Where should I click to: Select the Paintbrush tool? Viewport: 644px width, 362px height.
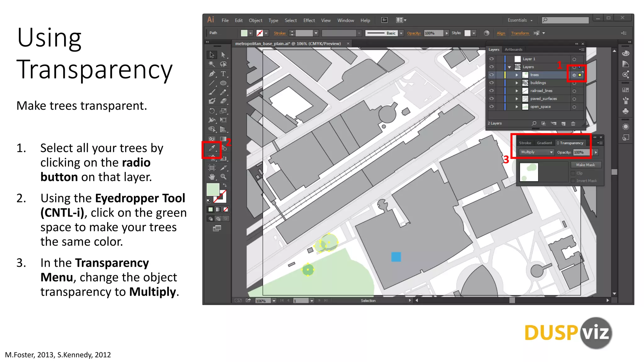[x=212, y=92]
